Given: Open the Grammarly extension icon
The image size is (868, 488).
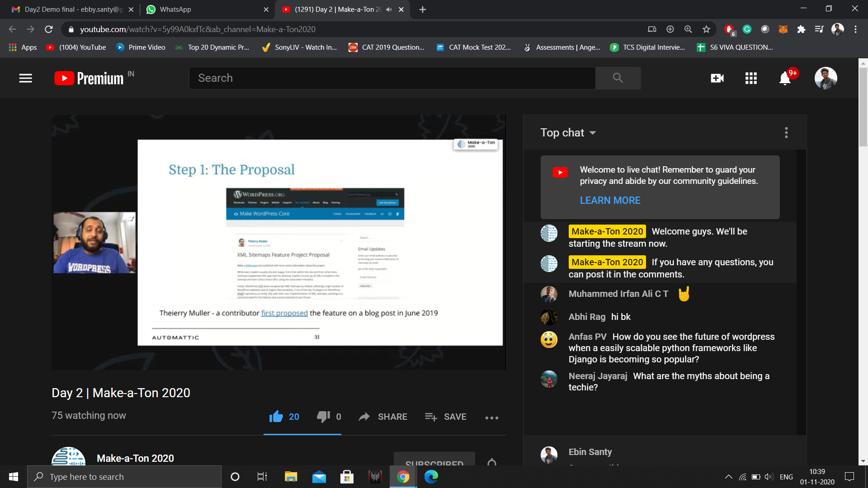Looking at the screenshot, I should (747, 29).
